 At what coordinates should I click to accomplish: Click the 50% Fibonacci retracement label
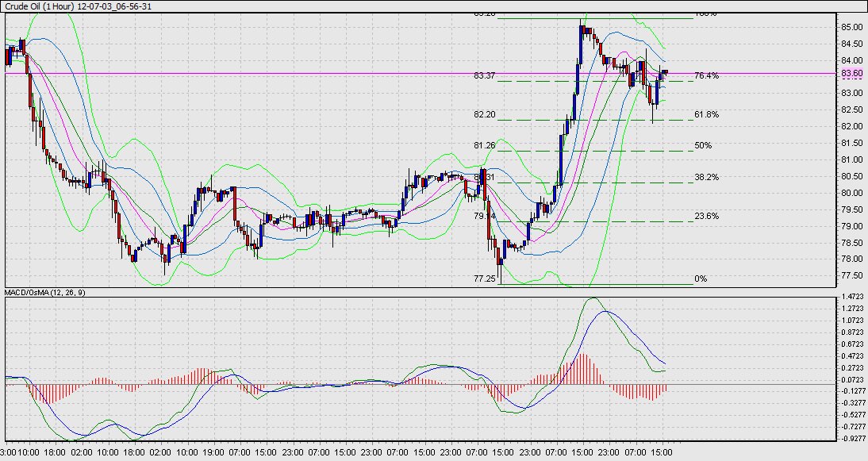(703, 145)
